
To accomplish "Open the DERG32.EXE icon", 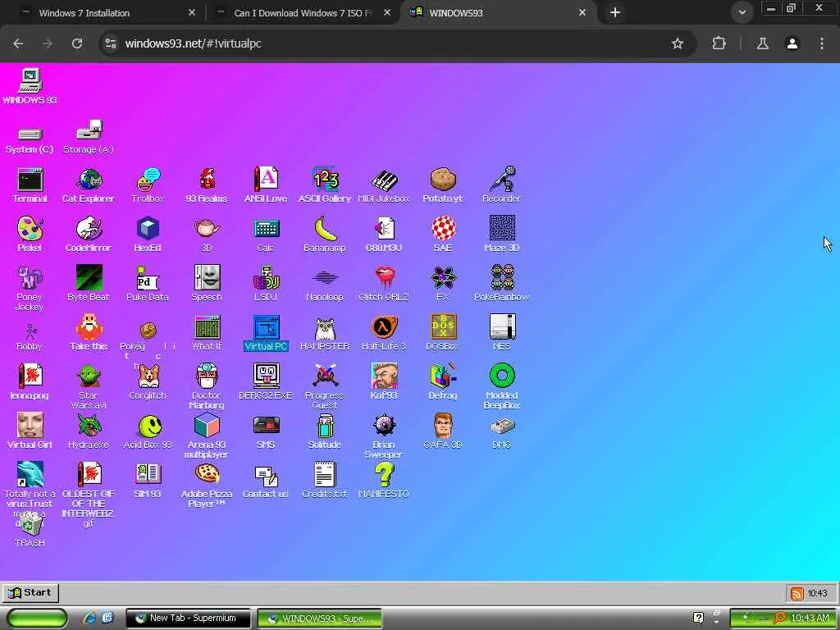I will 266,382.
